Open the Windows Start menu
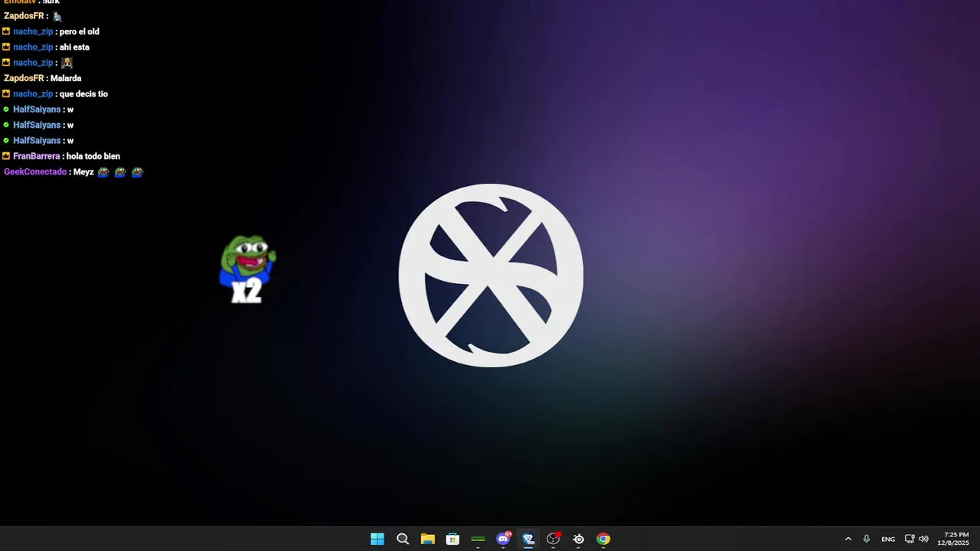Screen dimensions: 980x551 (377, 539)
